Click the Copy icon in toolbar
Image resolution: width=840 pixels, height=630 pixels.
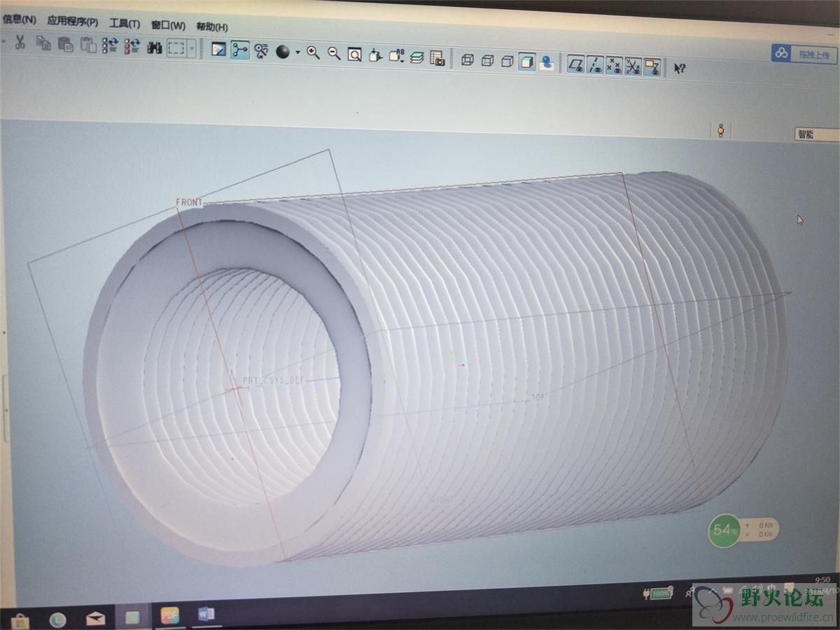point(43,43)
